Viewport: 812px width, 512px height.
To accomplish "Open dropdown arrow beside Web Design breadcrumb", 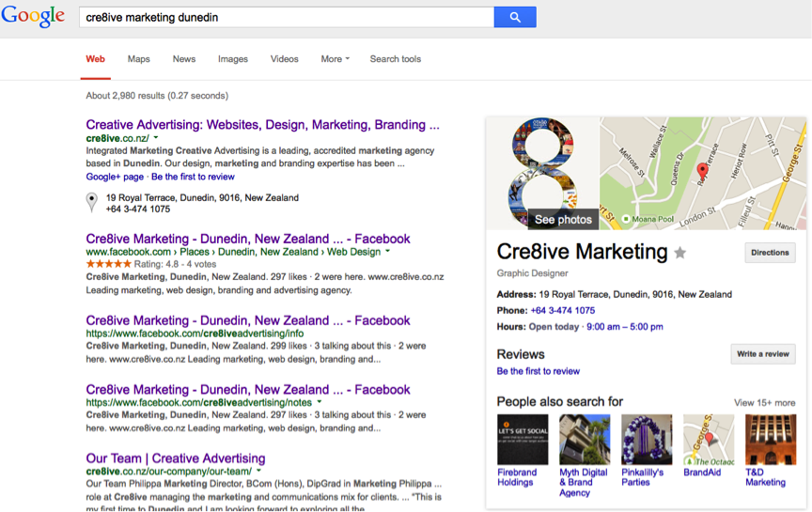I will (387, 251).
